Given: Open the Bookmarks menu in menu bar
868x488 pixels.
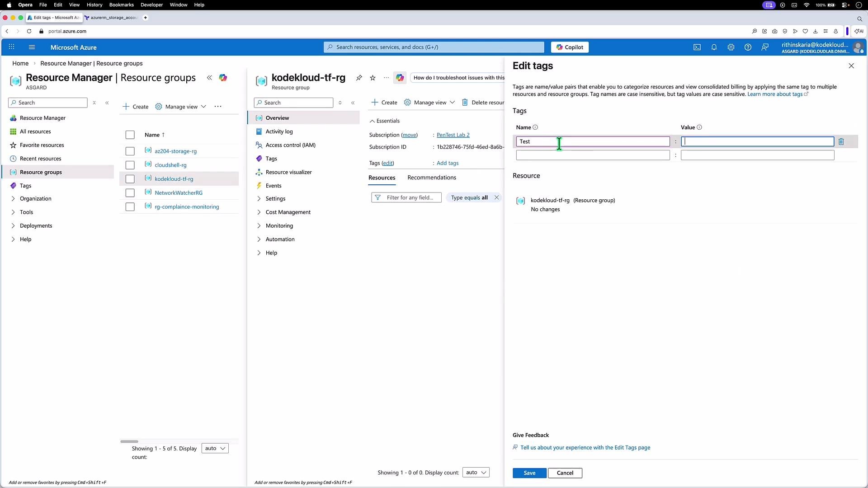Looking at the screenshot, I should pyautogui.click(x=122, y=5).
